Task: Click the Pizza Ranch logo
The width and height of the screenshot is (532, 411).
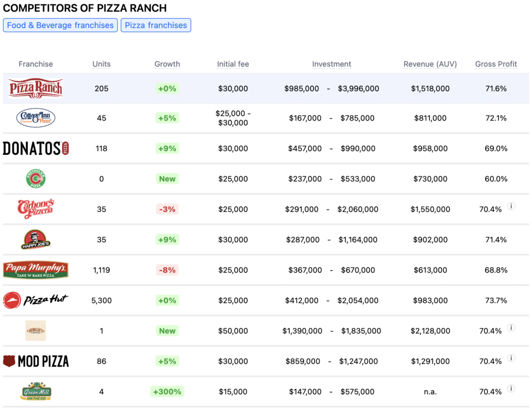Action: (x=36, y=88)
